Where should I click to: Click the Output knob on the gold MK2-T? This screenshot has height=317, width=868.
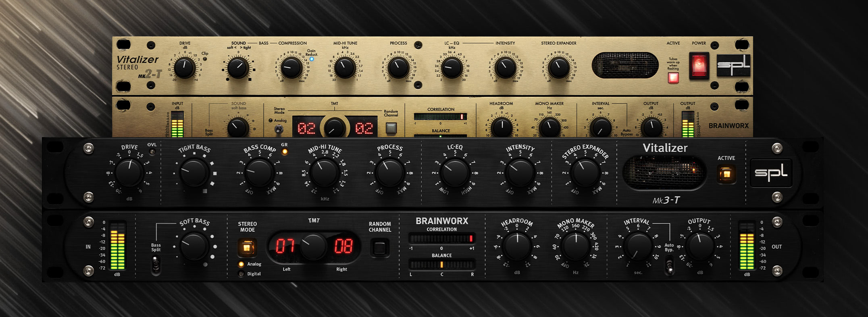point(651,127)
